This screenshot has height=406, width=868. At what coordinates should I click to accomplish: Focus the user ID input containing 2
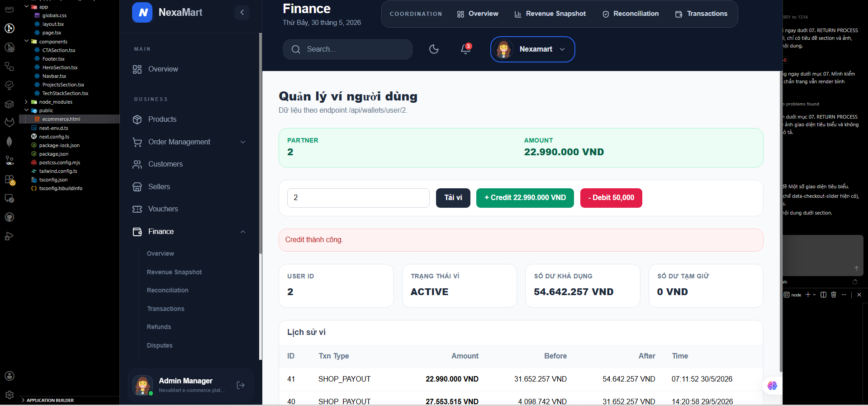(x=358, y=198)
